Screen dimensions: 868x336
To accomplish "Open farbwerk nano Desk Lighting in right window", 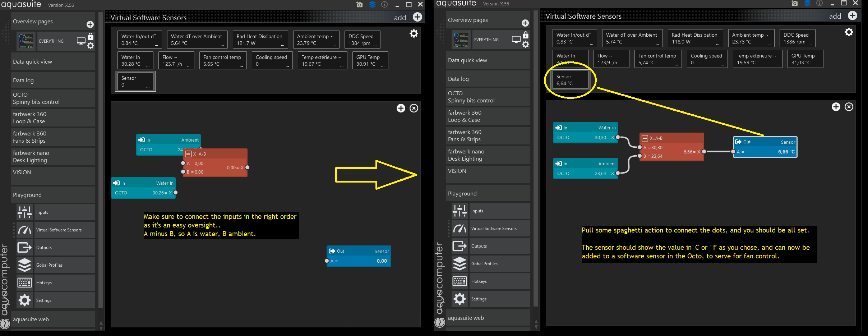I will 488,155.
